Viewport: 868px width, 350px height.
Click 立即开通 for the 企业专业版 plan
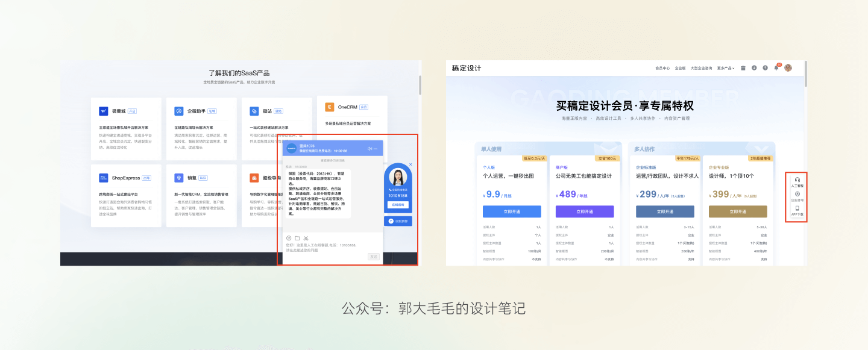pyautogui.click(x=738, y=211)
